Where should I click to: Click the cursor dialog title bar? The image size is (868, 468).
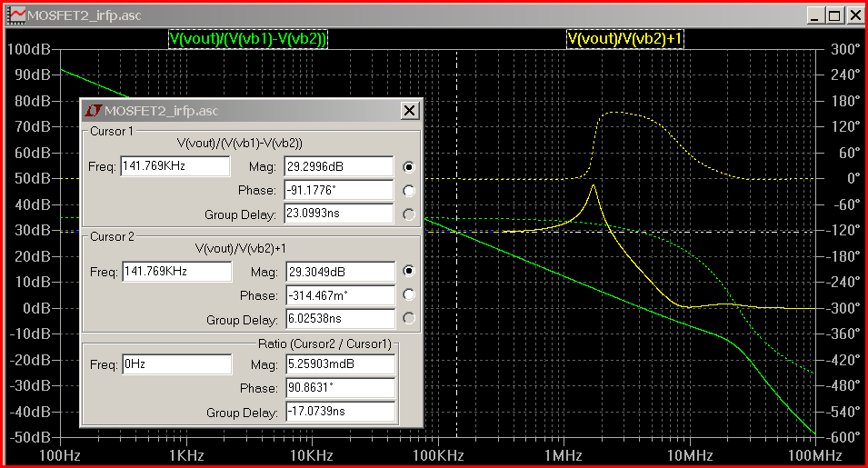point(252,111)
